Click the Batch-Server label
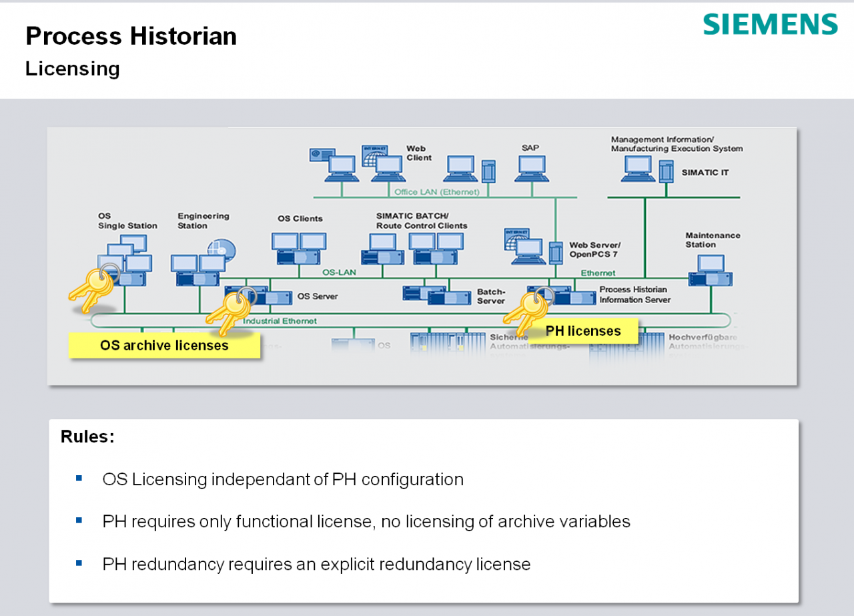Image resolution: width=854 pixels, height=616 pixels. [491, 296]
